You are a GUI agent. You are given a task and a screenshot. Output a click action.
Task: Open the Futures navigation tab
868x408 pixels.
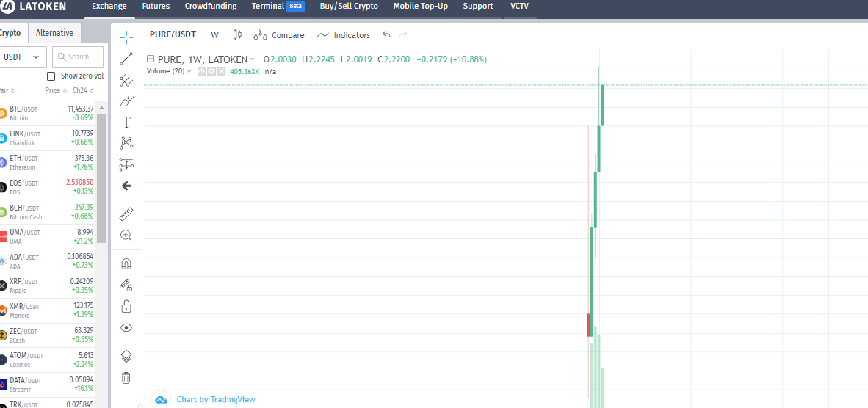156,7
